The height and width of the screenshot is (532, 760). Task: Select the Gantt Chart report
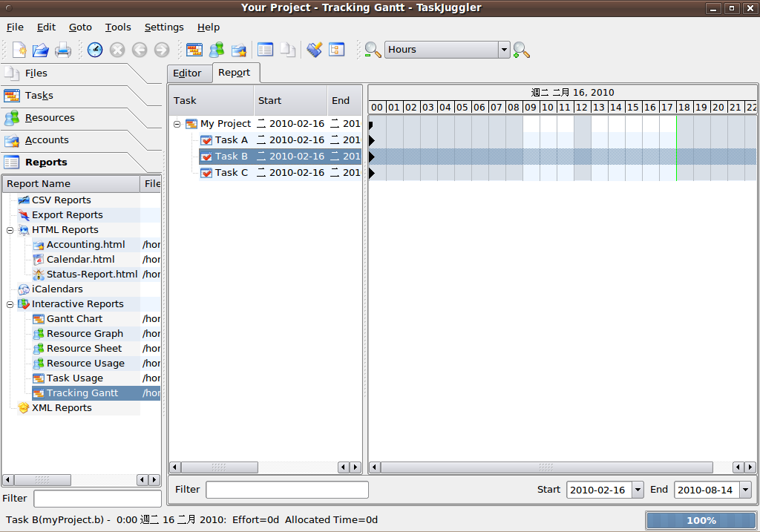coord(74,319)
